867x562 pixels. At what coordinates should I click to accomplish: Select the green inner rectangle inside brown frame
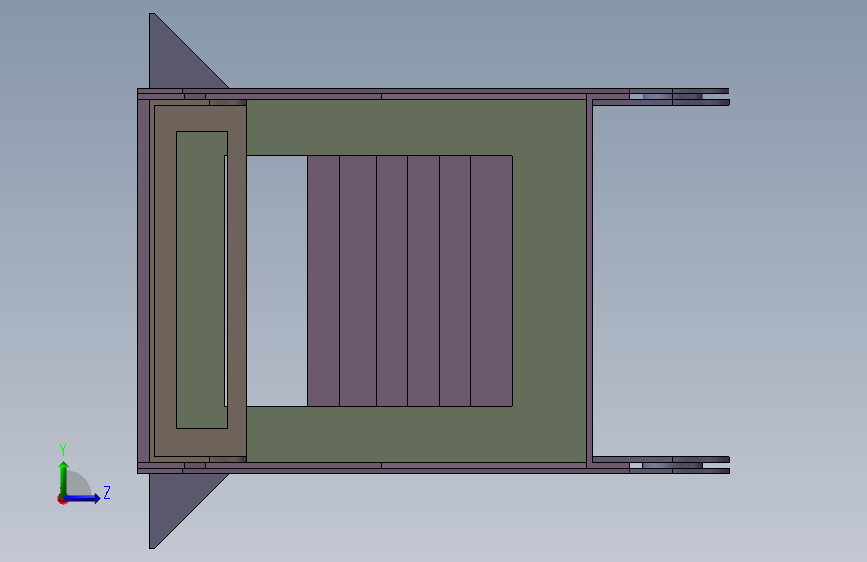201,280
